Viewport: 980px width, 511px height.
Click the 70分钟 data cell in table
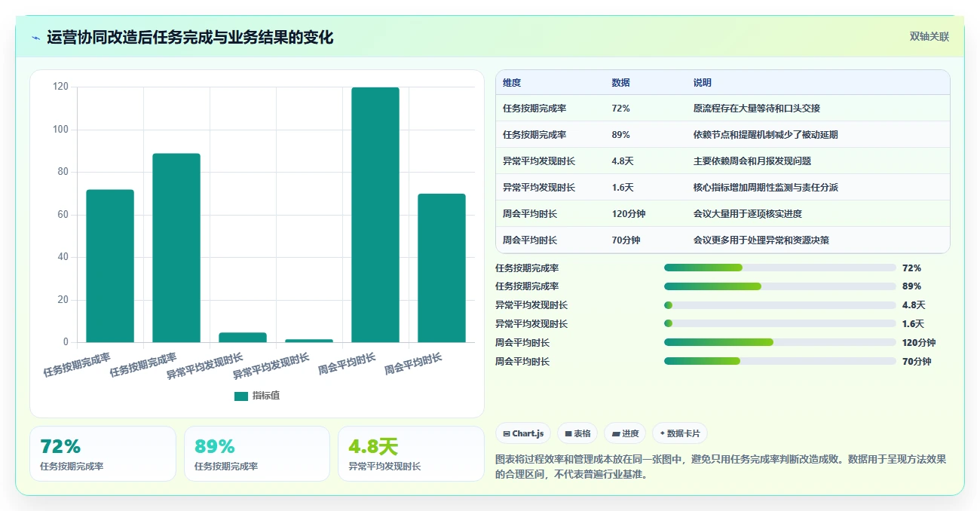point(626,240)
